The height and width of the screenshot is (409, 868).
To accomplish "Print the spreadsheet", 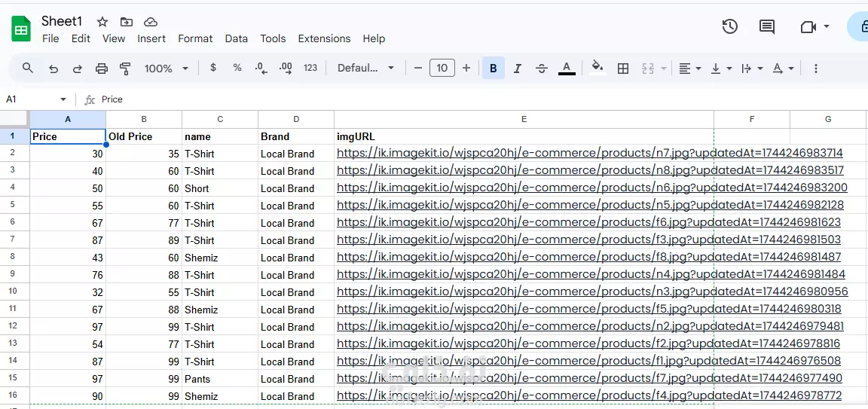I will (101, 69).
